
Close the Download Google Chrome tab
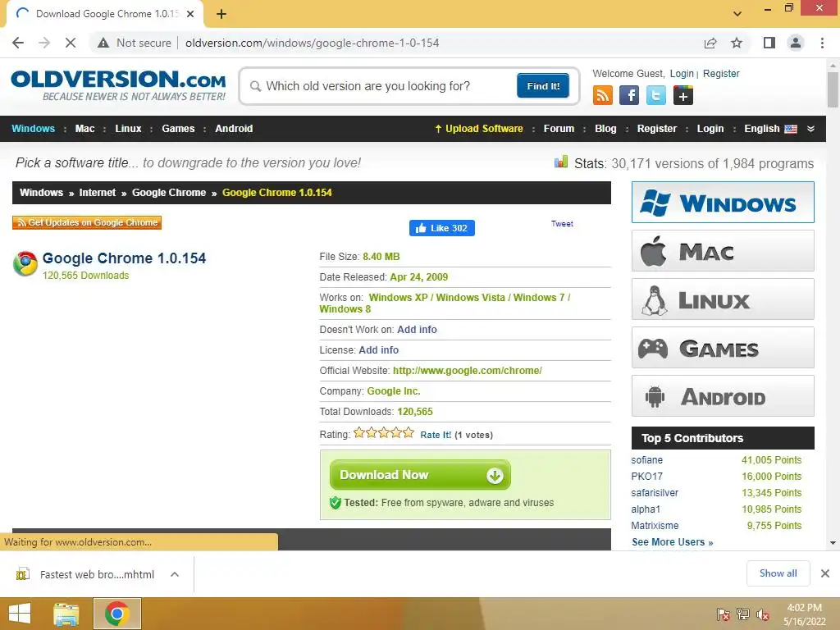click(x=190, y=14)
